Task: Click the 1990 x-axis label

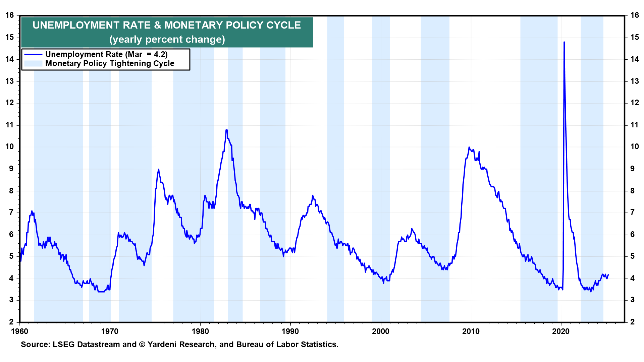Action: (x=290, y=331)
